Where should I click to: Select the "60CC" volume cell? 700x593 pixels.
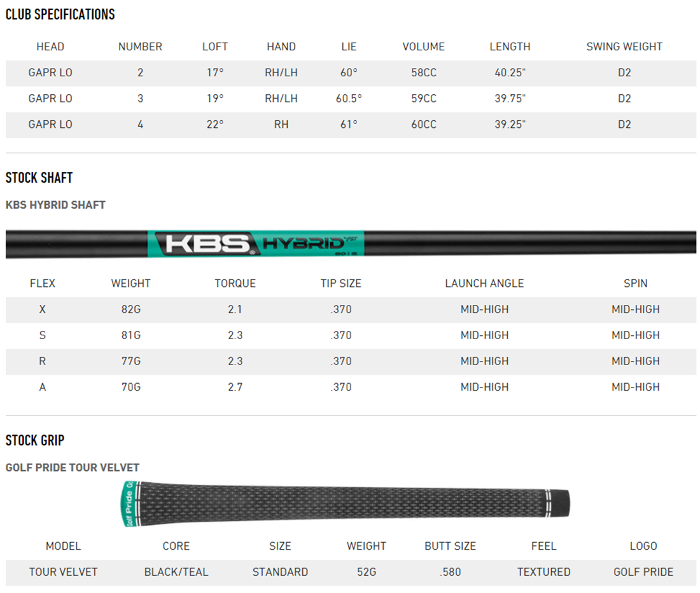click(x=424, y=125)
